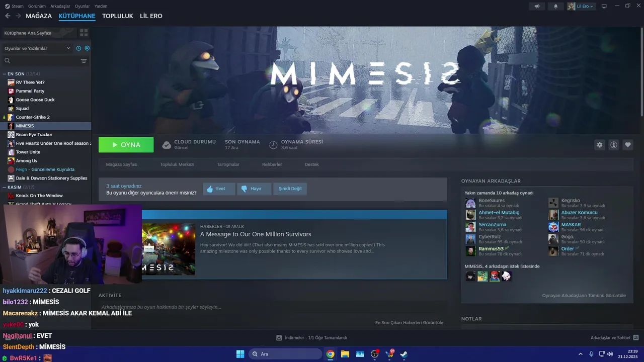Viewport: 644px width, 362px height.
Task: Click the thumbs down Hayır button
Action: [254, 189]
